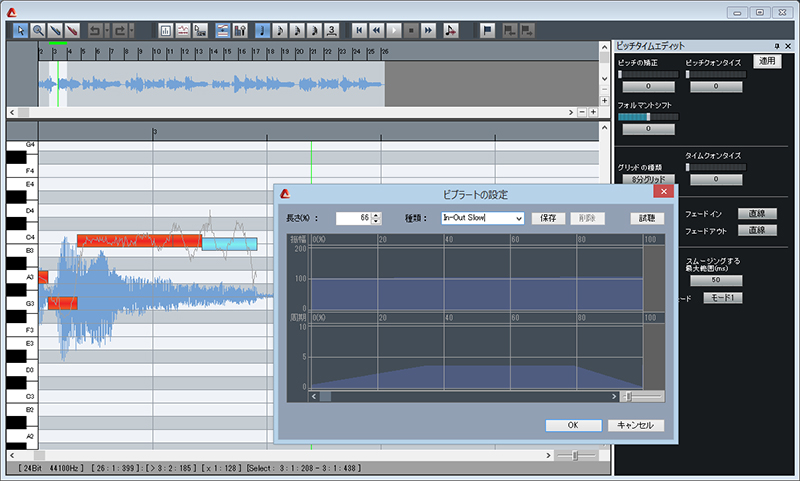Click the smoothing range value 50
The width and height of the screenshot is (800, 481).
(716, 280)
